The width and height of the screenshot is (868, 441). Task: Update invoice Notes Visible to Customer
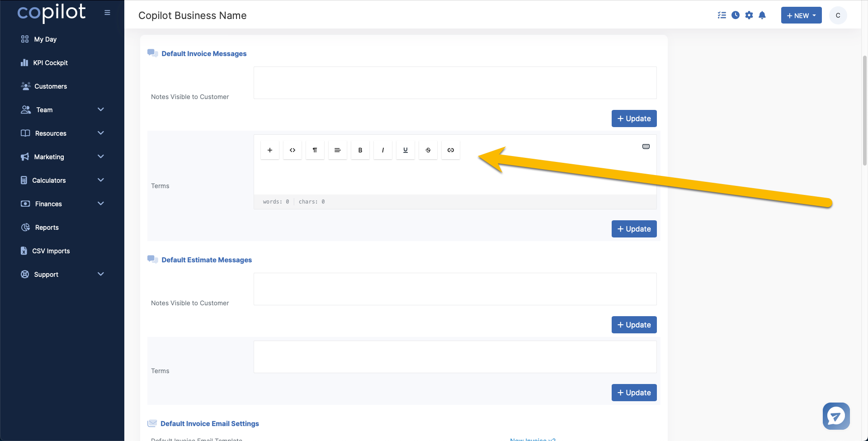pos(634,119)
